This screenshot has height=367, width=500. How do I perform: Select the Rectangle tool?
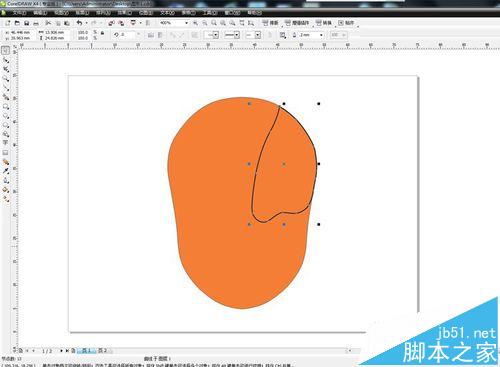5,106
